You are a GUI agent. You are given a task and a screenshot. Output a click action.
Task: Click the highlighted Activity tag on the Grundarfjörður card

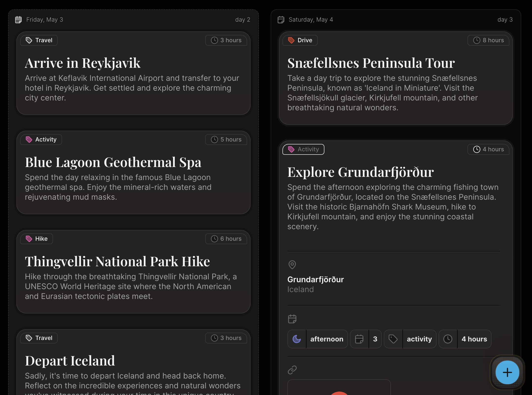point(303,149)
